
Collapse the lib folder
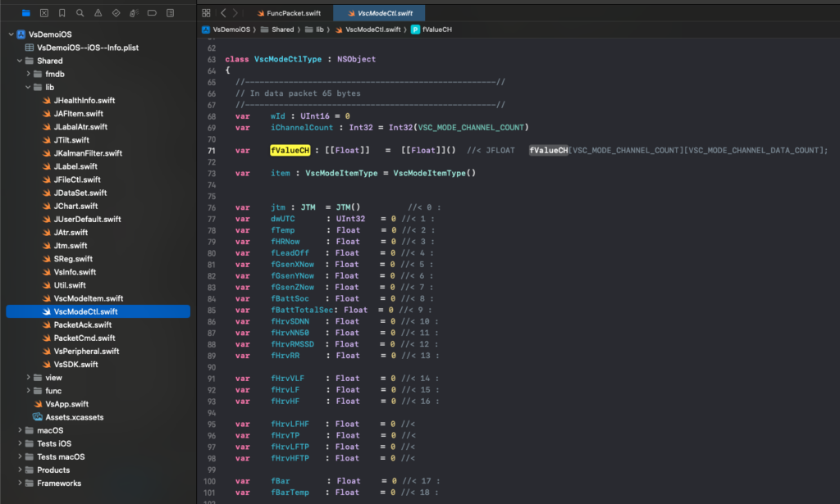pyautogui.click(x=29, y=87)
